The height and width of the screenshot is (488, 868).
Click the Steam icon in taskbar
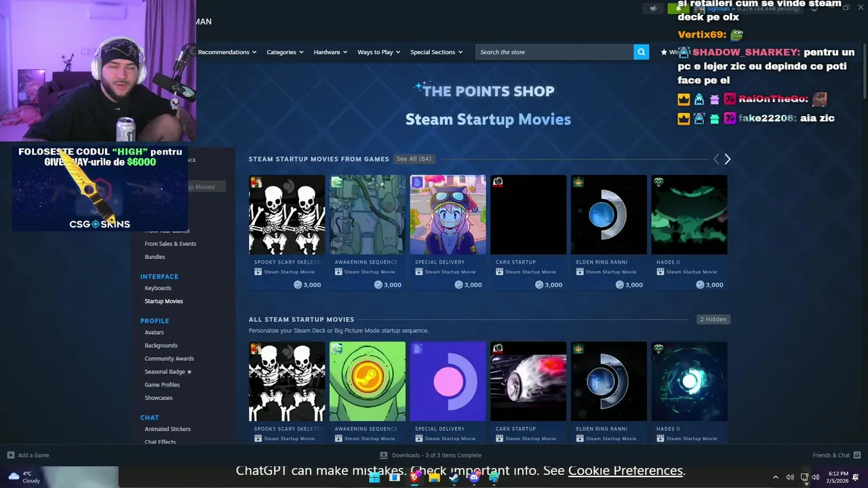(454, 477)
